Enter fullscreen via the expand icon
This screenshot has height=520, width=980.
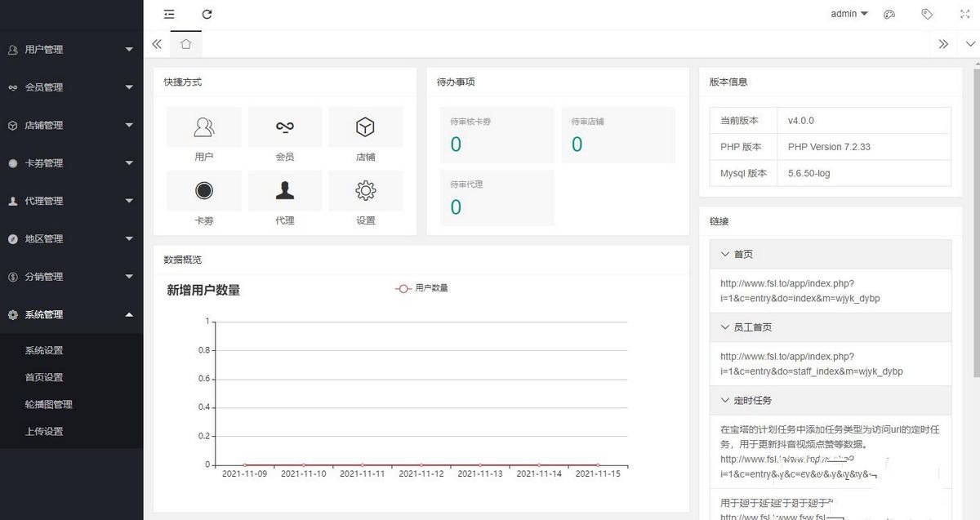[964, 14]
